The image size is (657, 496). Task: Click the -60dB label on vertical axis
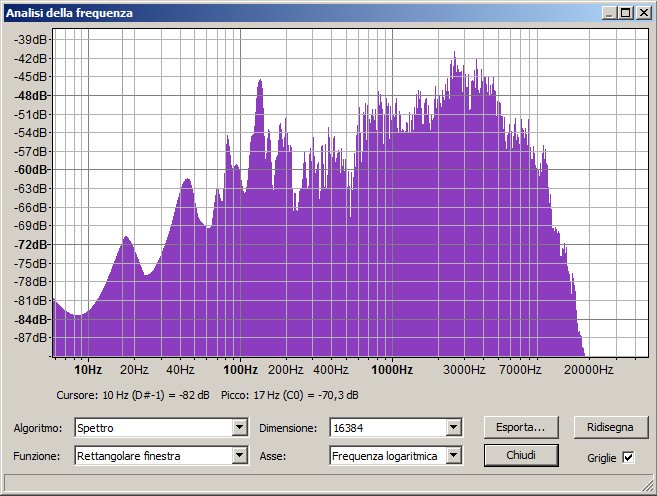click(31, 170)
